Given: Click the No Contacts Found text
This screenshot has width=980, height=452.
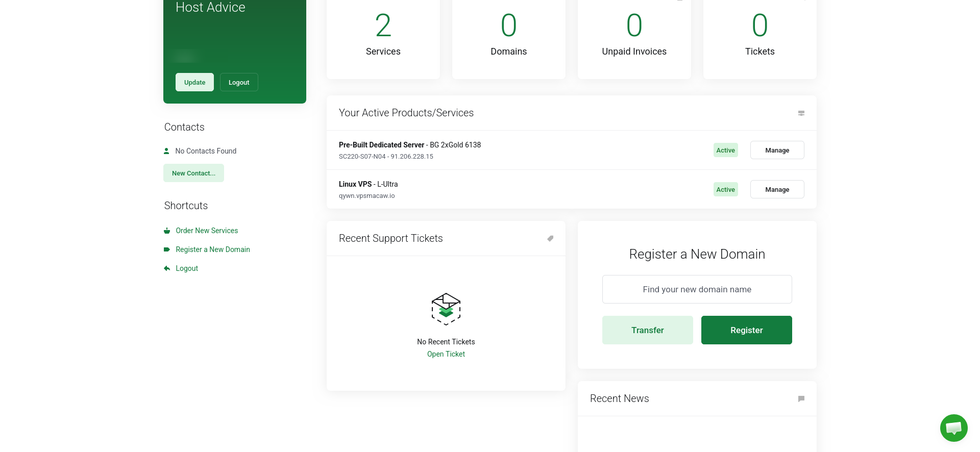Looking at the screenshot, I should click(206, 151).
